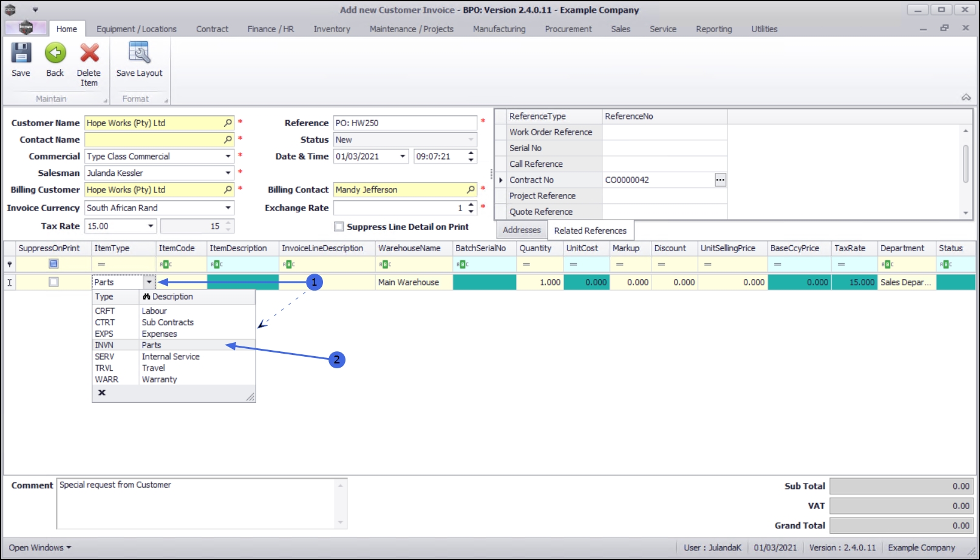The image size is (980, 560).
Task: Click the Status column filter row icon
Action: pyautogui.click(x=946, y=265)
